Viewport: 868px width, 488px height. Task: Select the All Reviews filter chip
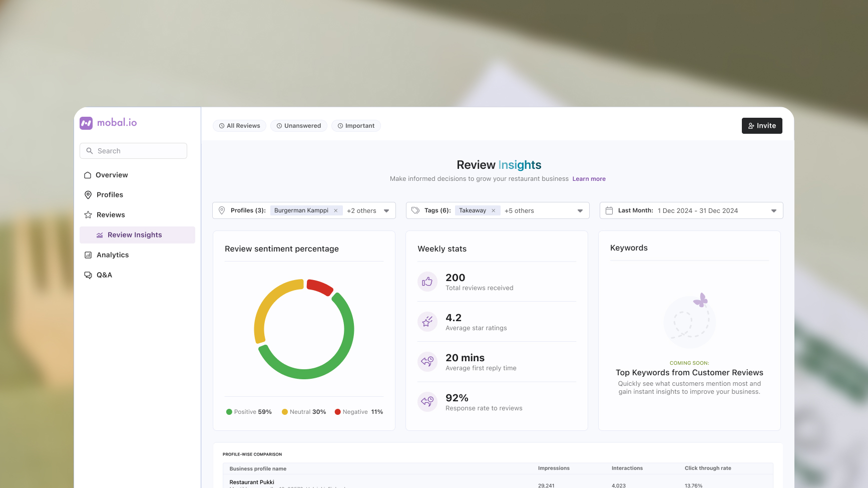[x=239, y=126]
